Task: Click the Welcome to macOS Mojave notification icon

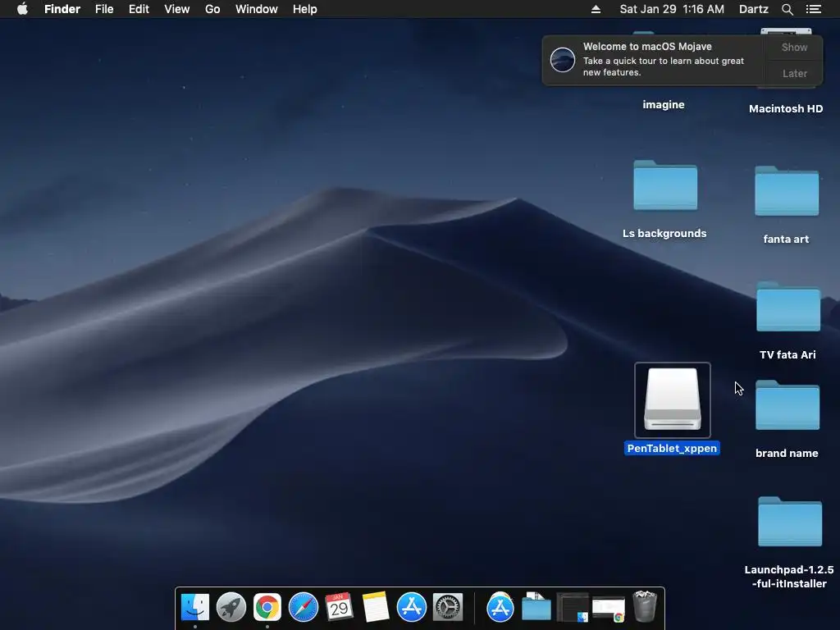Action: [x=563, y=59]
